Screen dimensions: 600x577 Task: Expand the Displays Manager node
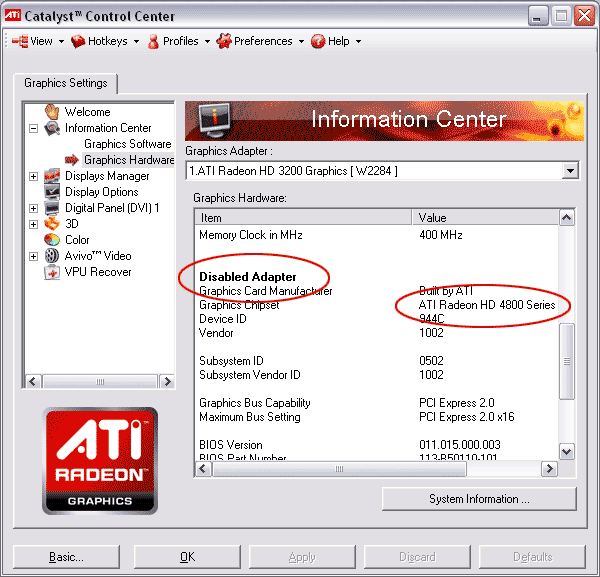(34, 176)
